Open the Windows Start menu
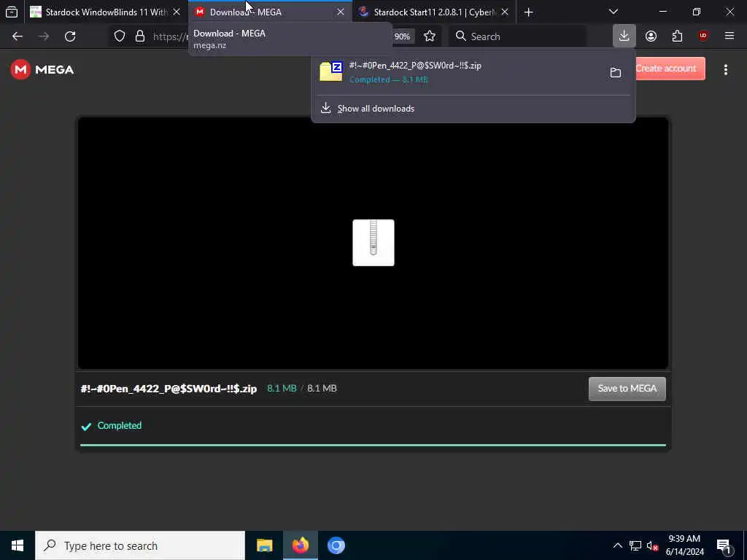 pyautogui.click(x=18, y=545)
